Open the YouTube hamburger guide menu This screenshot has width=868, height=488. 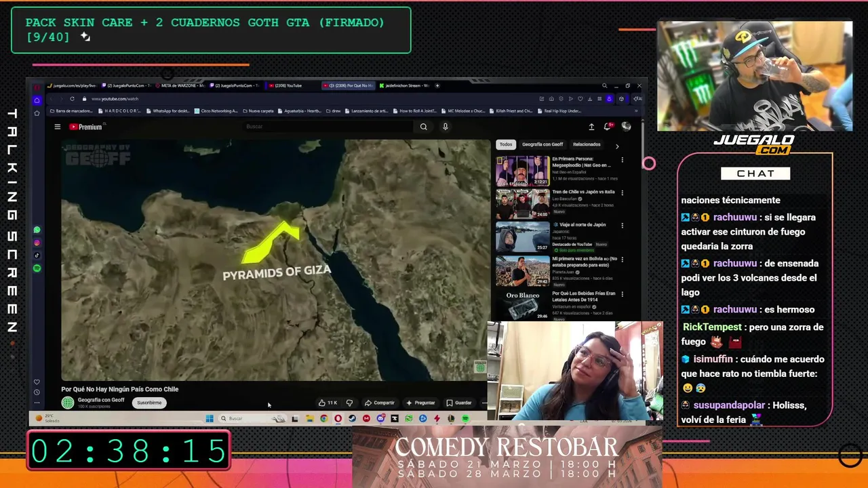click(x=58, y=127)
